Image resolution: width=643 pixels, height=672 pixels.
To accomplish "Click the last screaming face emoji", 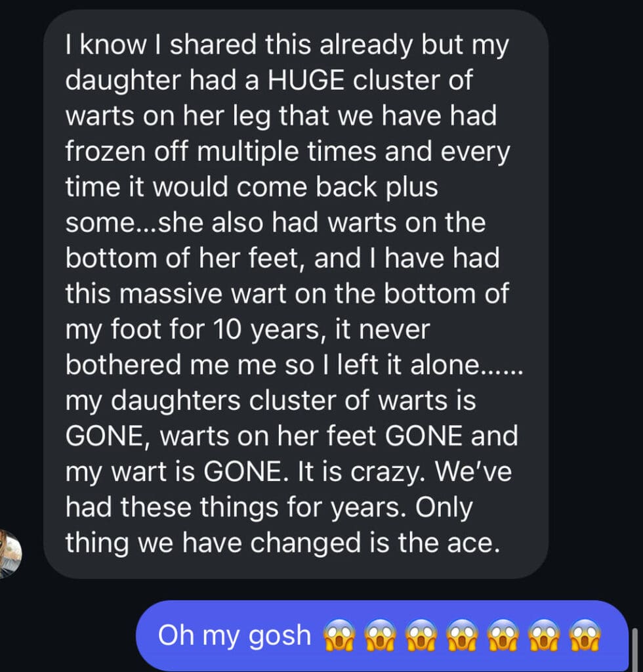I will pyautogui.click(x=585, y=635).
